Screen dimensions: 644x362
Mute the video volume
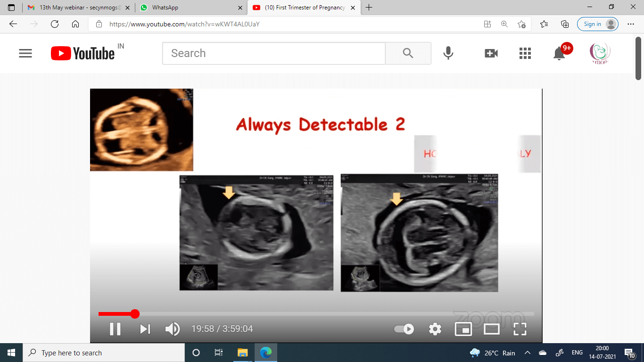coord(173,329)
